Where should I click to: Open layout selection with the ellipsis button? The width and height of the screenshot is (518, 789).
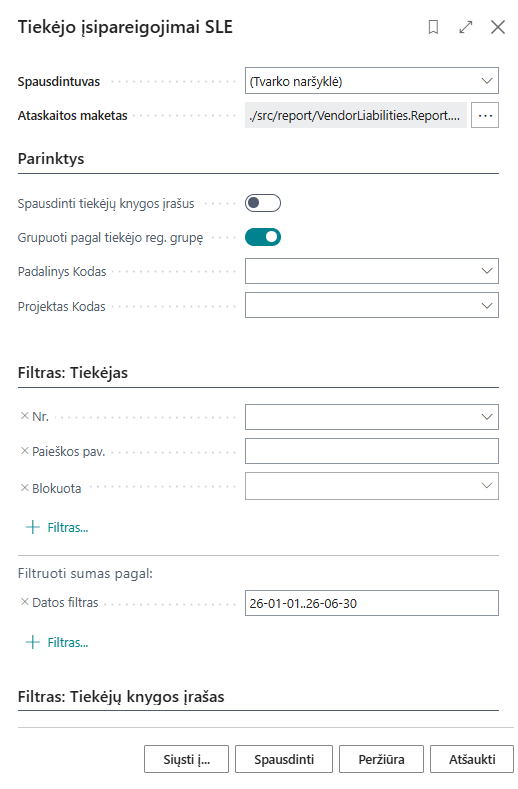pos(485,115)
